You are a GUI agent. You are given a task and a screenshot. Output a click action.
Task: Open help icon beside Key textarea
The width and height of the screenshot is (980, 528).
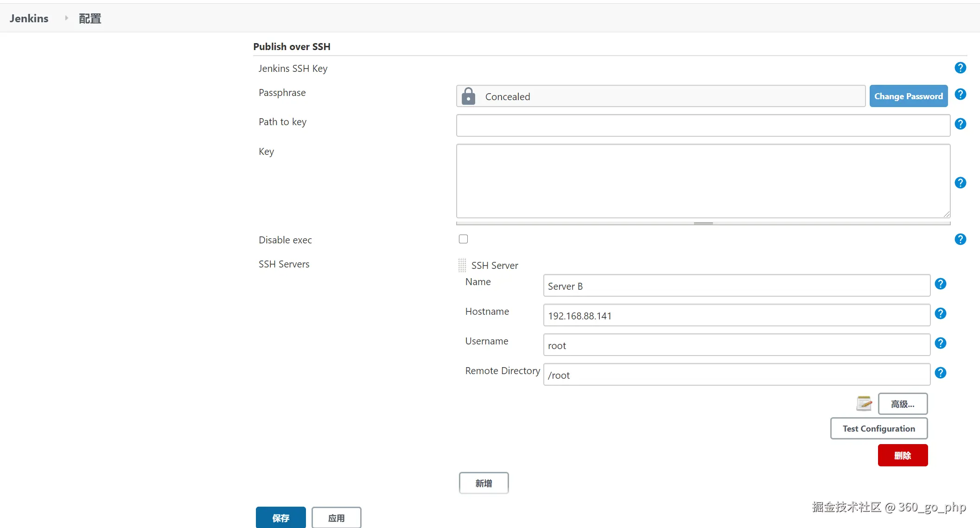pyautogui.click(x=960, y=183)
